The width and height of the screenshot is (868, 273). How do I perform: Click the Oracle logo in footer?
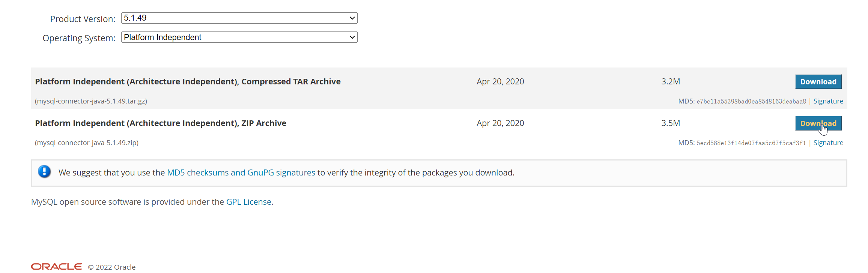pyautogui.click(x=56, y=267)
